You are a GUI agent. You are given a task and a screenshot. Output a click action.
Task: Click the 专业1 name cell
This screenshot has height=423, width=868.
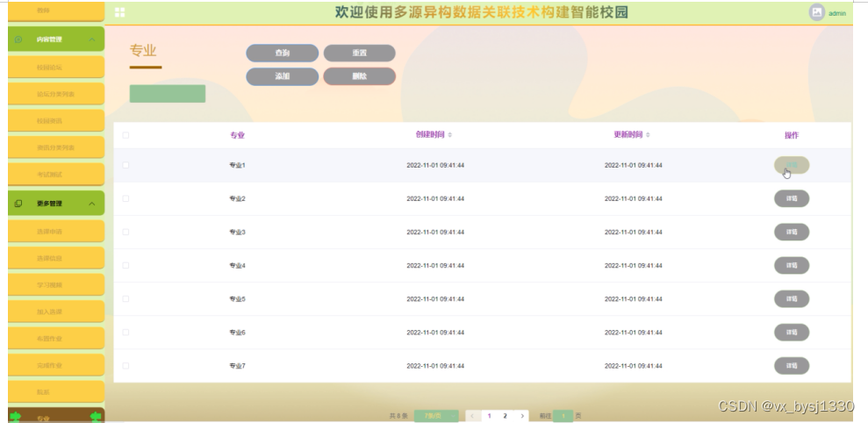[x=238, y=165]
